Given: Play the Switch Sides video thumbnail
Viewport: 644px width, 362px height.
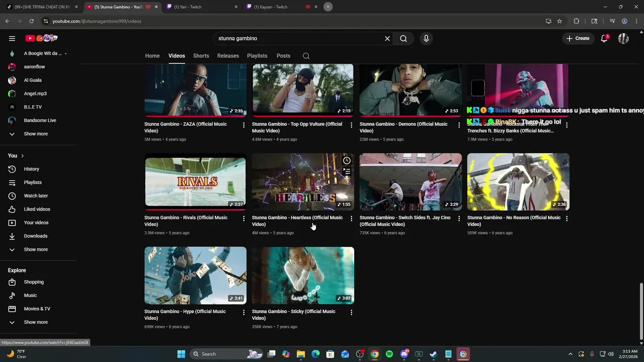Looking at the screenshot, I should point(411,182).
